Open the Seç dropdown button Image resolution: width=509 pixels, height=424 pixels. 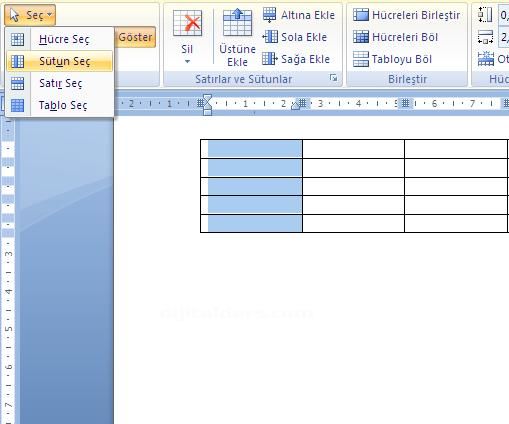point(30,15)
